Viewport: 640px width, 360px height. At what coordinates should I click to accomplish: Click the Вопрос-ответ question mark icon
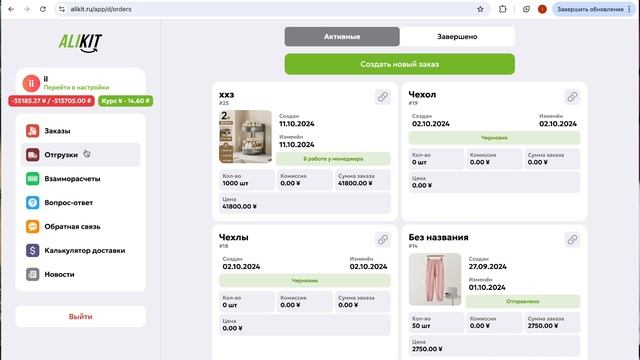click(x=33, y=202)
